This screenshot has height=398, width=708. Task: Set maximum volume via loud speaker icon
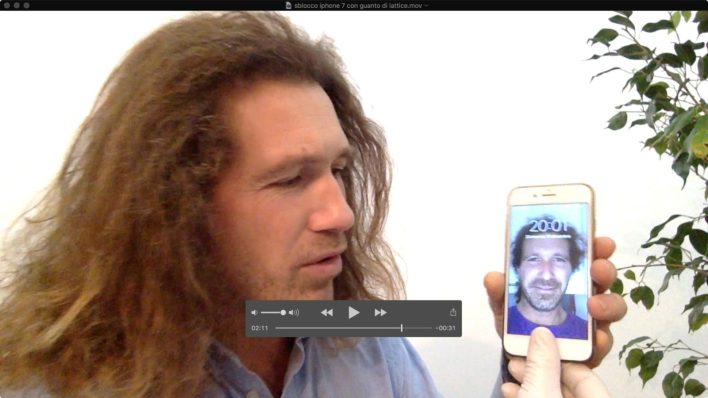point(293,313)
